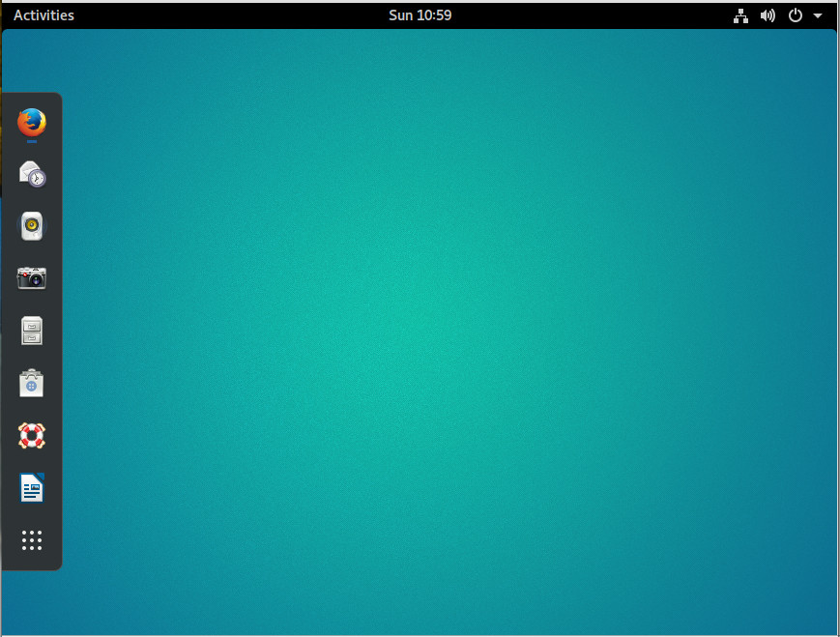Image resolution: width=840 pixels, height=637 pixels.
Task: Open the Files file cabinet icon
Action: click(32, 331)
